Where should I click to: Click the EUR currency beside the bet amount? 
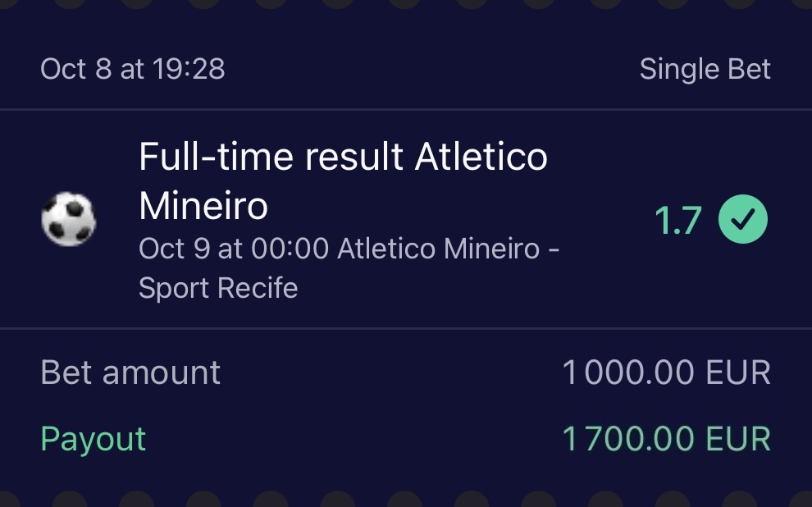[738, 373]
